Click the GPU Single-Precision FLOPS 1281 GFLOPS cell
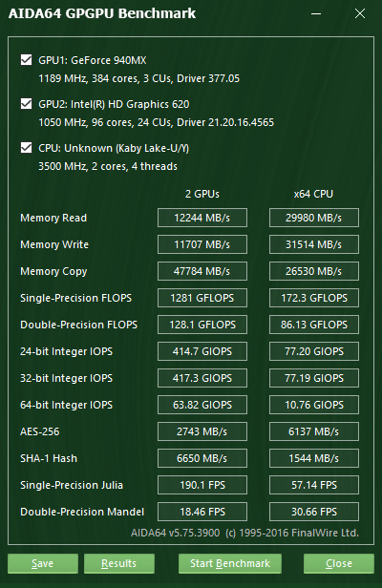 202,298
